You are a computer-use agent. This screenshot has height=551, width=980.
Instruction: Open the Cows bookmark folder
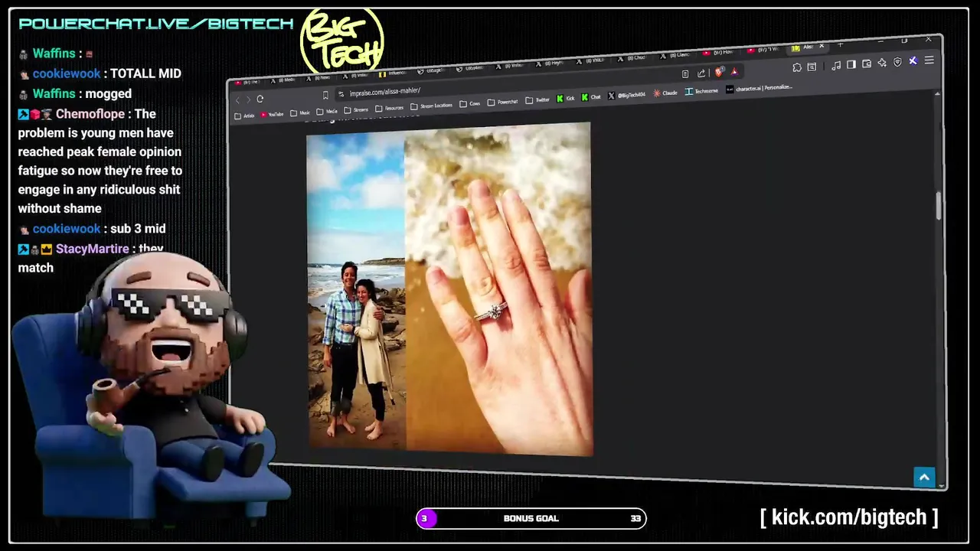click(x=471, y=104)
